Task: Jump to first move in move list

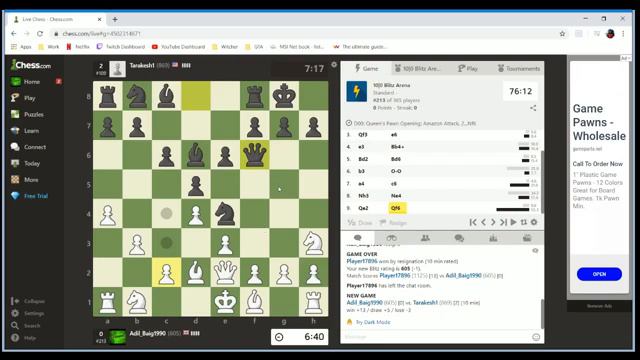Action: (473, 222)
